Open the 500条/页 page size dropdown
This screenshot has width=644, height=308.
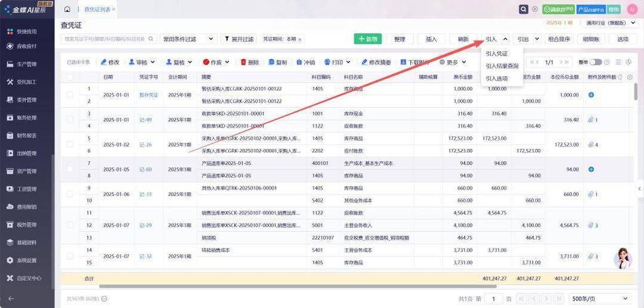[600, 299]
